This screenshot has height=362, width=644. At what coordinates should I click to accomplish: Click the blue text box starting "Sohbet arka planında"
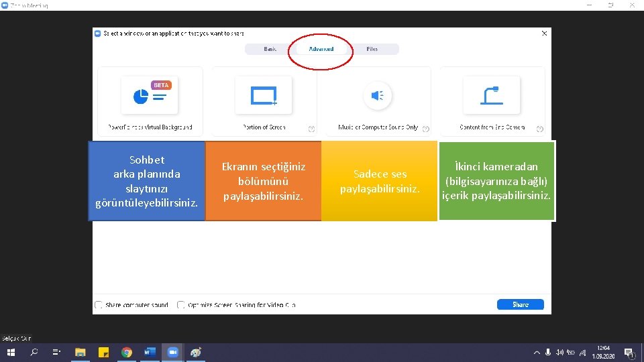point(147,181)
